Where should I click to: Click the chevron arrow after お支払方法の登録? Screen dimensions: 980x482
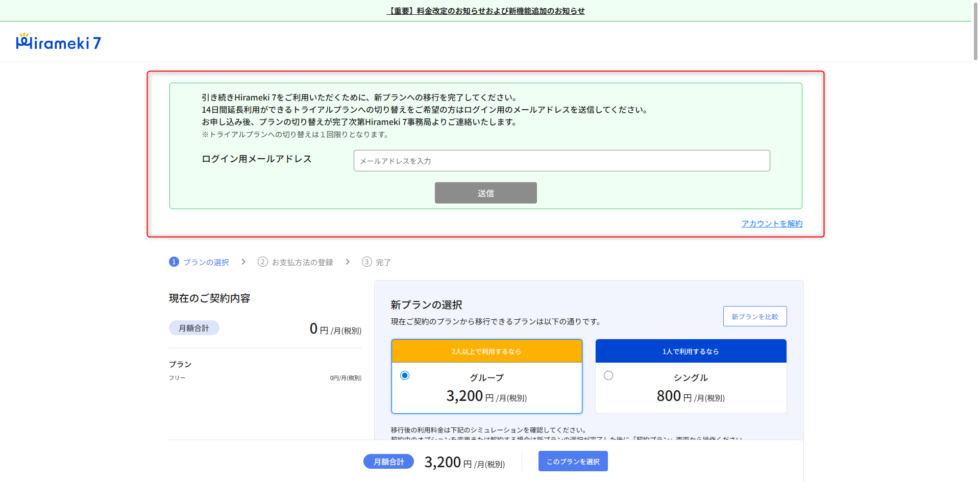[x=348, y=262]
